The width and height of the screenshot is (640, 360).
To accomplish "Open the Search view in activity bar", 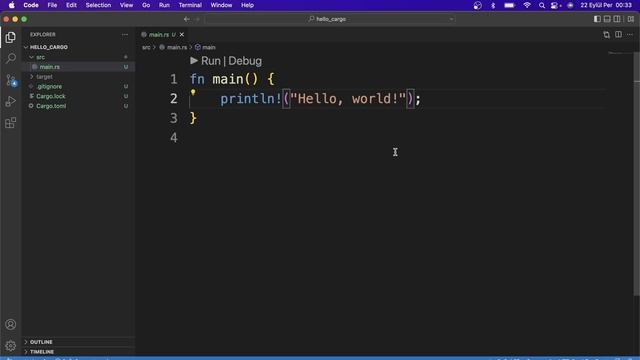I will [x=11, y=58].
